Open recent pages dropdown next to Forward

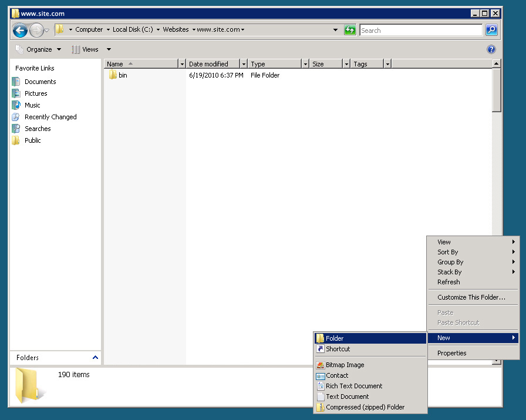[x=47, y=30]
